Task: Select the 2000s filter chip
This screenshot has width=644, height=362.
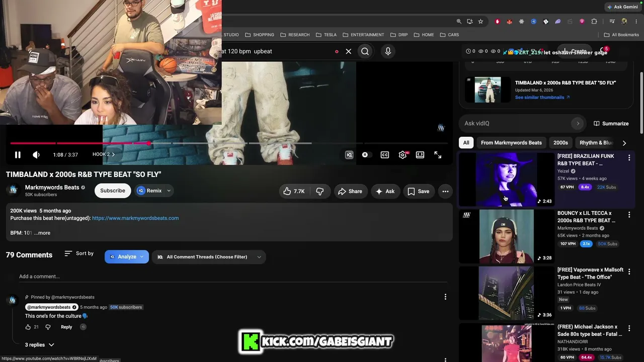Action: tap(560, 143)
